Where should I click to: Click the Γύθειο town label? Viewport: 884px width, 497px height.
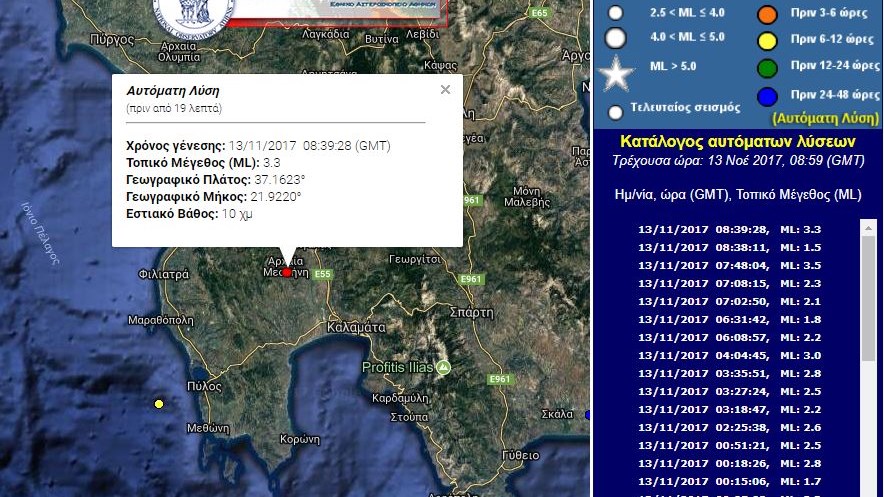tap(520, 455)
